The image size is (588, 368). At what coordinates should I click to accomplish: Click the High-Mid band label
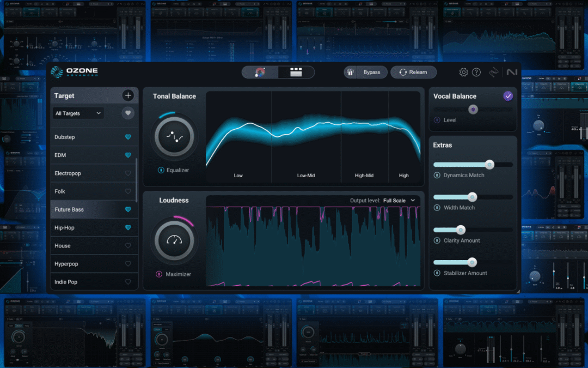click(364, 176)
